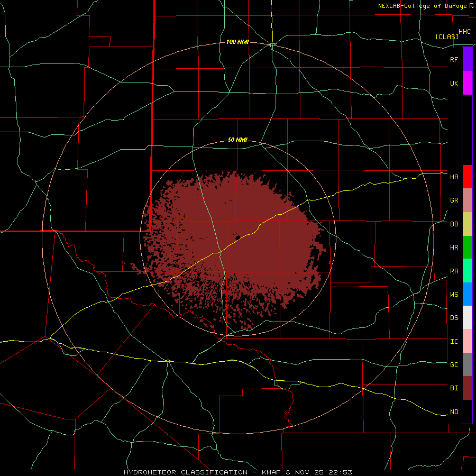This screenshot has width=476, height=476.
Task: Click the '[CLAS]' legend title
Action: tap(447, 36)
